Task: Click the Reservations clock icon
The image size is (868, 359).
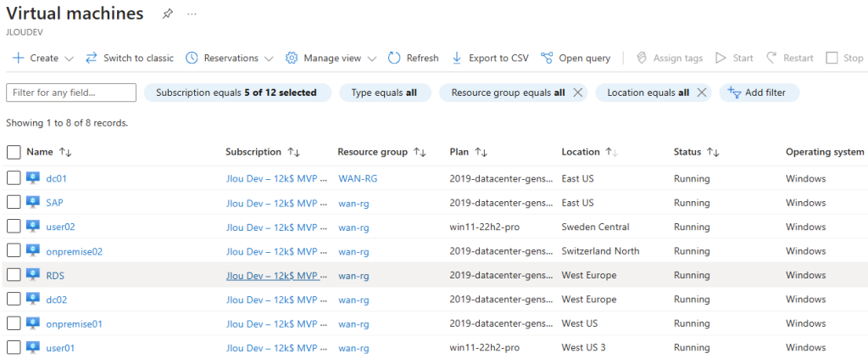Action: (x=192, y=59)
